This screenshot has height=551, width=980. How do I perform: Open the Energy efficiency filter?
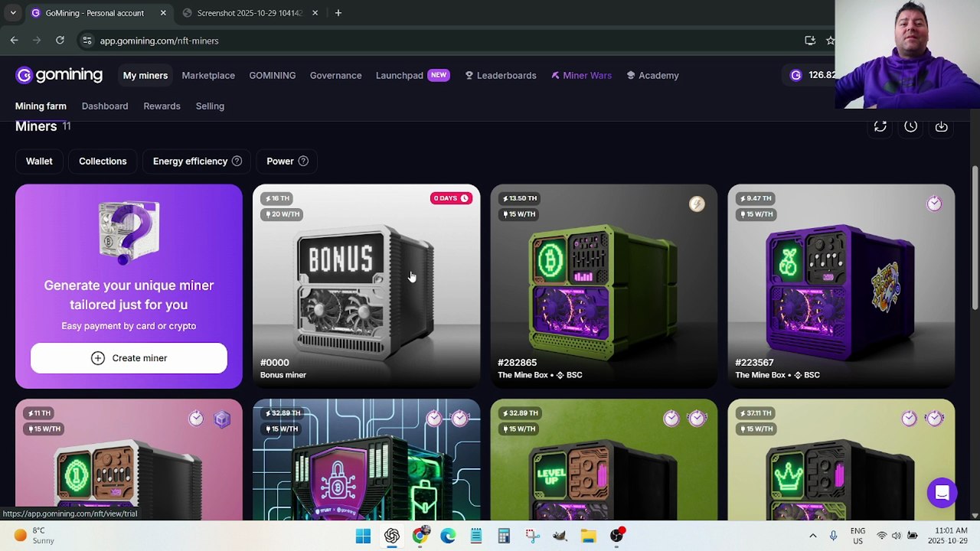point(197,161)
